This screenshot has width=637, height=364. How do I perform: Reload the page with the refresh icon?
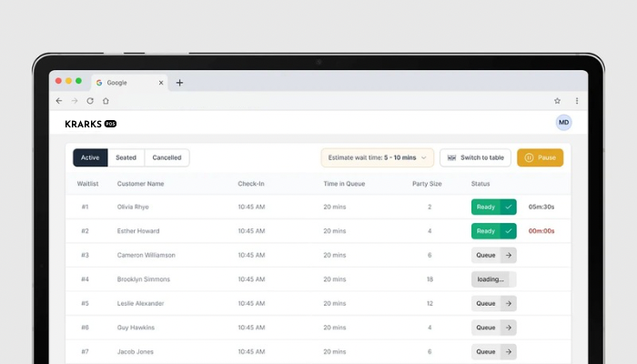(90, 101)
